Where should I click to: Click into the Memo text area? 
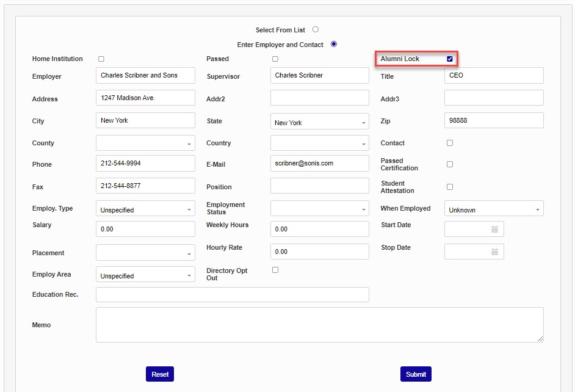pyautogui.click(x=319, y=325)
